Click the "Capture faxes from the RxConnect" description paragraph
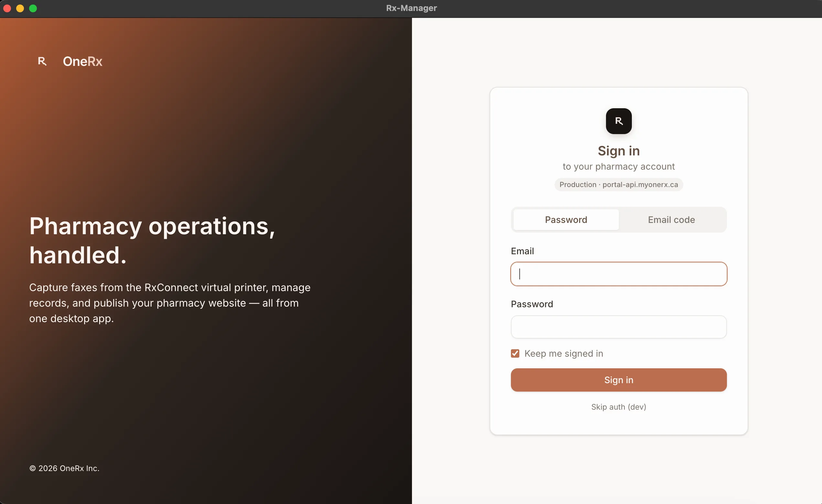Image resolution: width=822 pixels, height=504 pixels. [170, 303]
